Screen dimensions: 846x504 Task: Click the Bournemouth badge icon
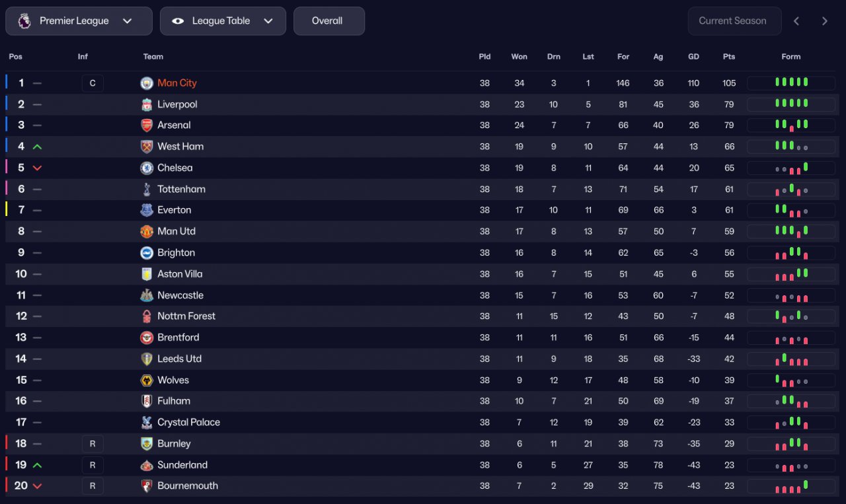click(147, 486)
